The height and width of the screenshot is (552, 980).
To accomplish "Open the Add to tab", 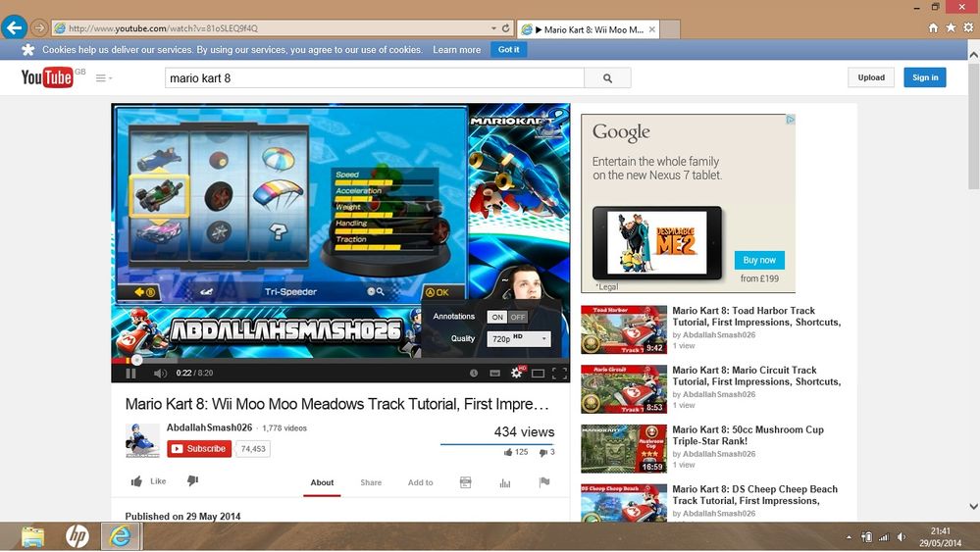I will (x=420, y=482).
